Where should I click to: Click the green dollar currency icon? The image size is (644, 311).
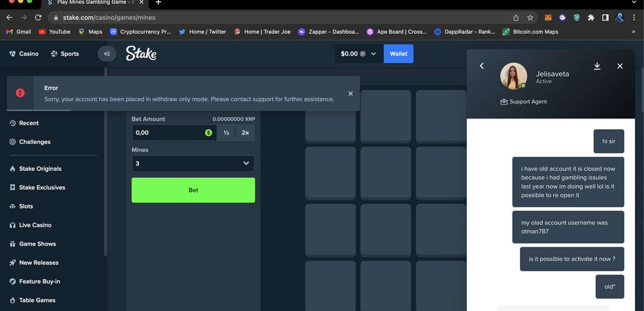pos(208,133)
